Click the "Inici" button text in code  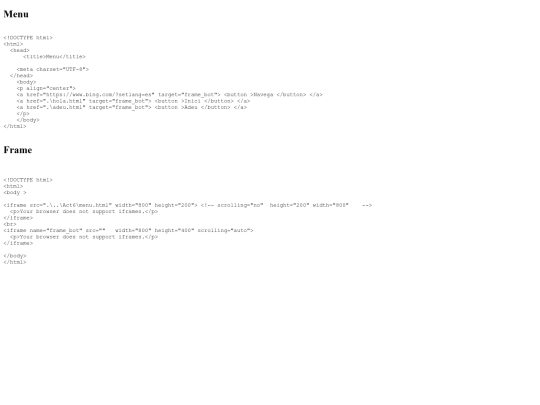pyautogui.click(x=192, y=101)
